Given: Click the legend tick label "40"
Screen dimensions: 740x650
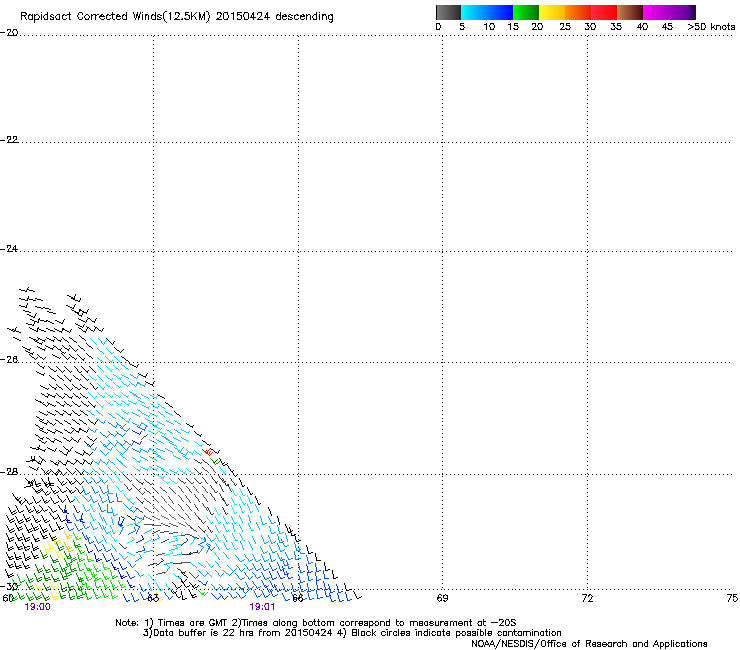Looking at the screenshot, I should click(x=642, y=27).
